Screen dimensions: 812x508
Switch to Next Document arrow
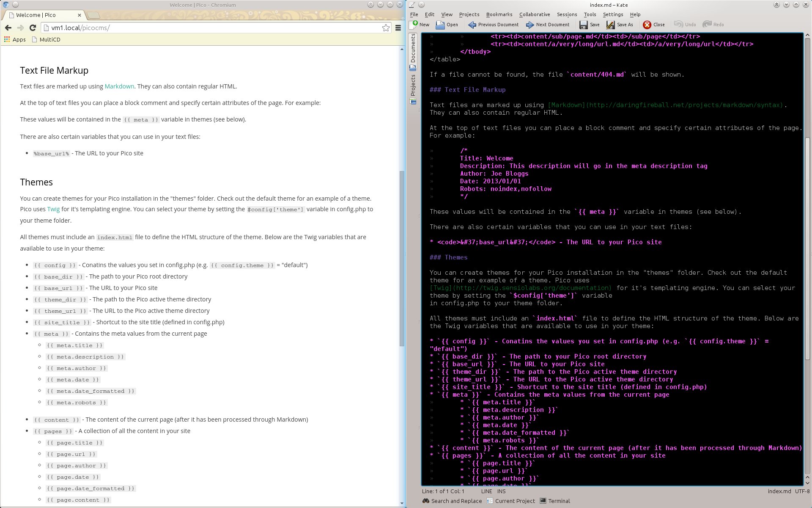point(530,25)
